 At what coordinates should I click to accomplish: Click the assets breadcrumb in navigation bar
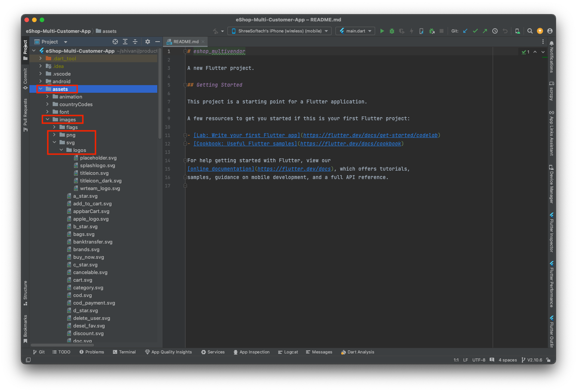tap(106, 31)
